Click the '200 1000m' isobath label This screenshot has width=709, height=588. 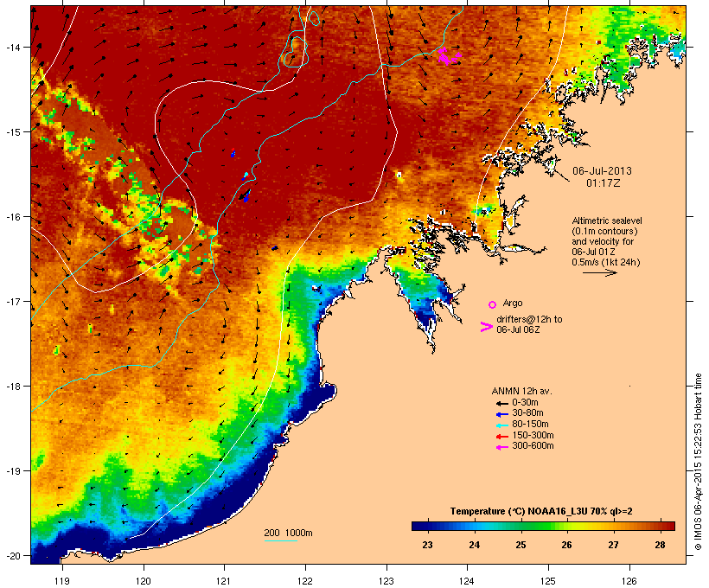(x=288, y=533)
